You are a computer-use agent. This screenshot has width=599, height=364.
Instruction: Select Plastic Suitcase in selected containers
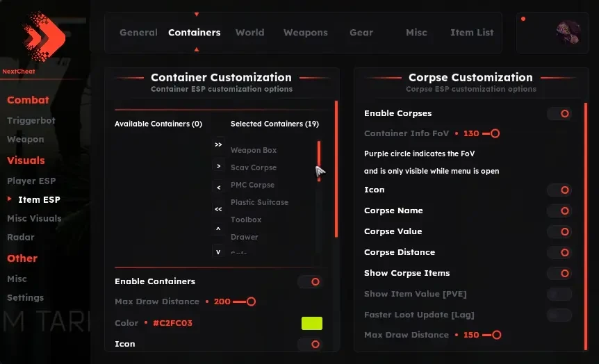[x=259, y=202]
